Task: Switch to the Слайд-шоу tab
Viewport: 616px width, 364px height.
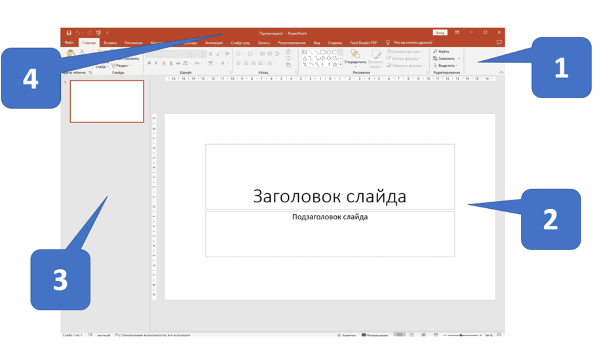Action: point(240,43)
